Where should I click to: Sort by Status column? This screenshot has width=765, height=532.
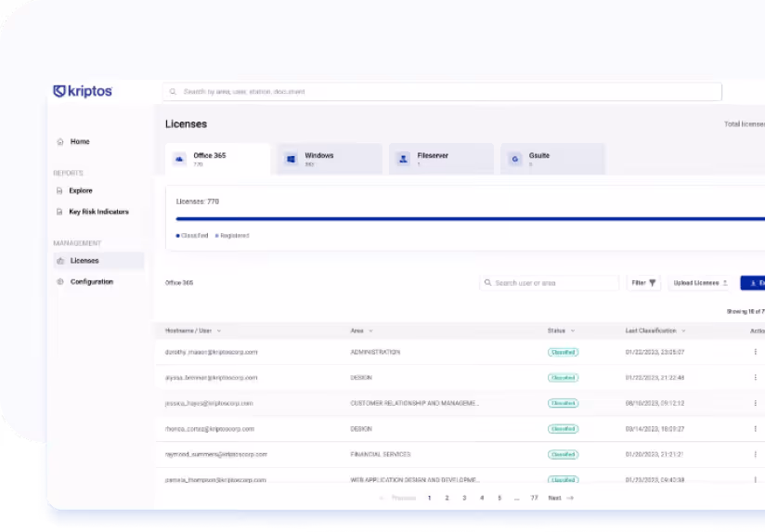tap(561, 331)
